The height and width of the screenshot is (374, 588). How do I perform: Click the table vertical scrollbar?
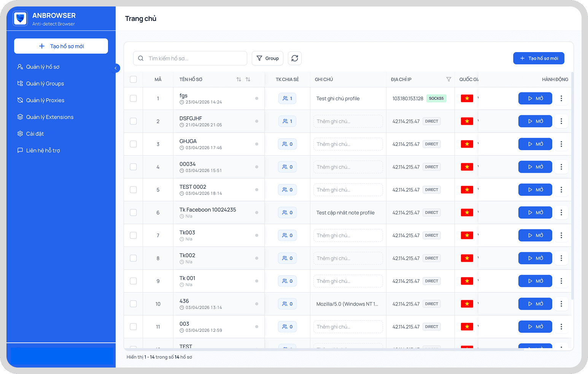572,186
